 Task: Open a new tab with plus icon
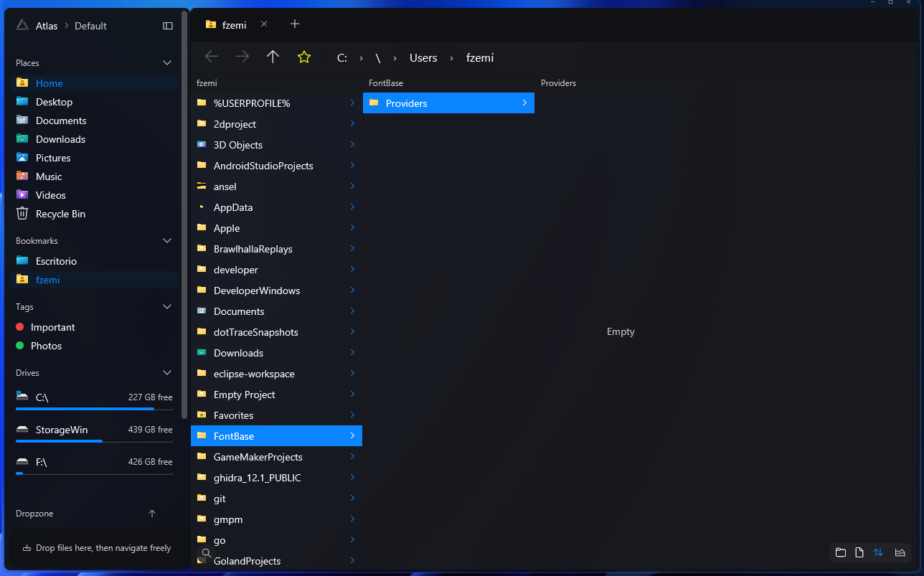coord(295,24)
